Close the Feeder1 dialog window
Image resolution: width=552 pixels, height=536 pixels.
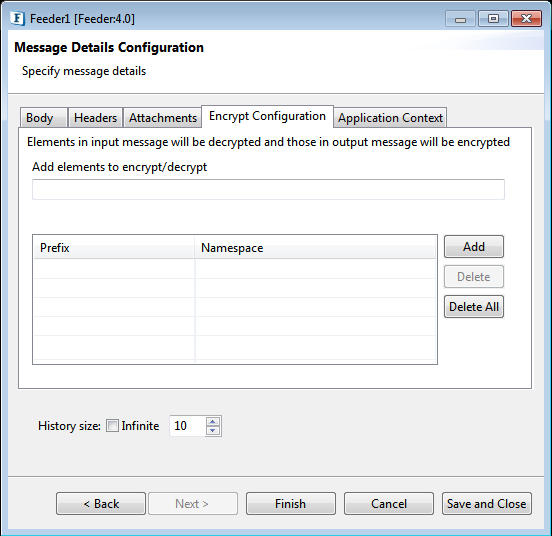526,19
